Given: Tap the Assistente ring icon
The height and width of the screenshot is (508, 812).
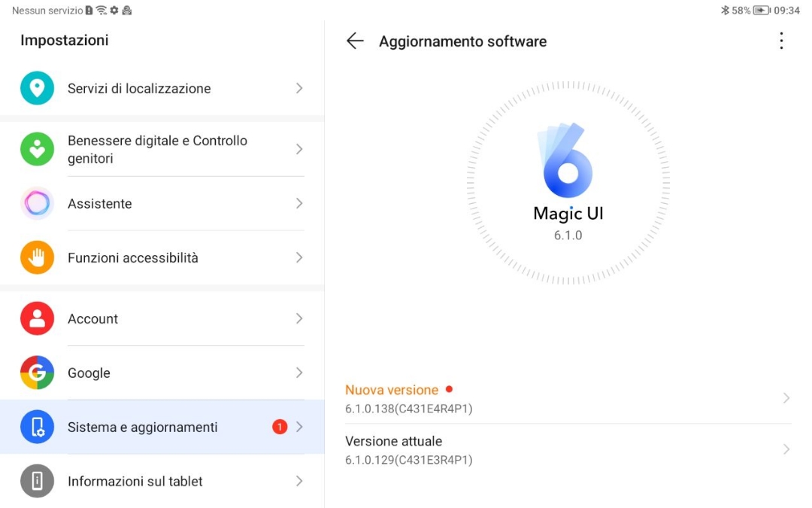Looking at the screenshot, I should pyautogui.click(x=37, y=203).
